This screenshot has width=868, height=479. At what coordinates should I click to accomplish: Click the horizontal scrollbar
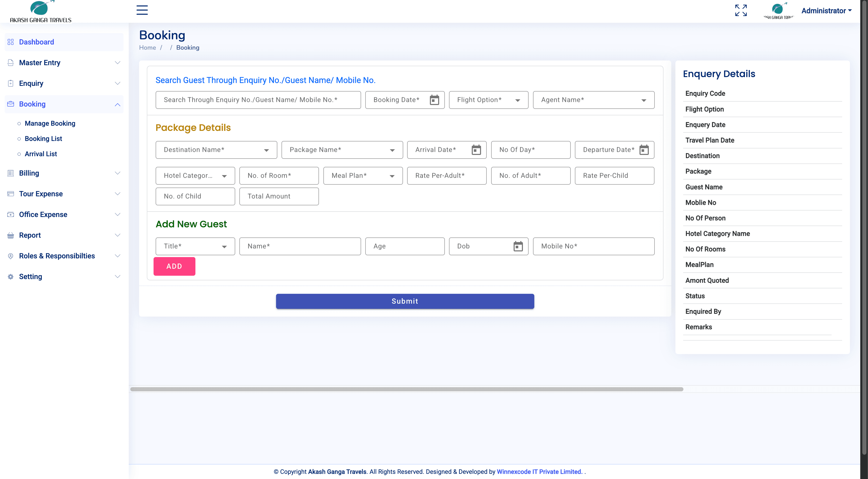point(406,389)
